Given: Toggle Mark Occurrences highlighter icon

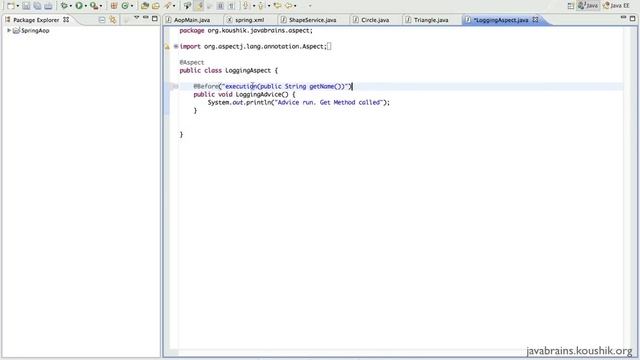Looking at the screenshot, I should point(200,6).
